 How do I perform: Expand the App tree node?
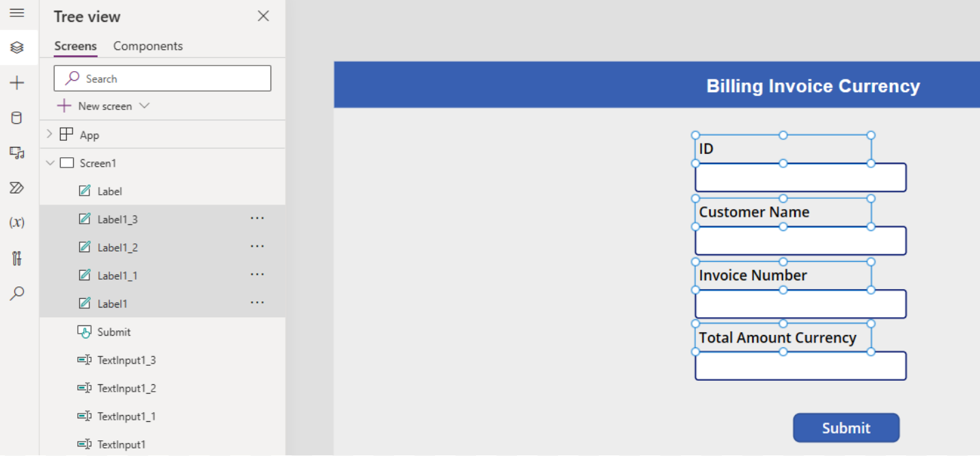pos(49,135)
